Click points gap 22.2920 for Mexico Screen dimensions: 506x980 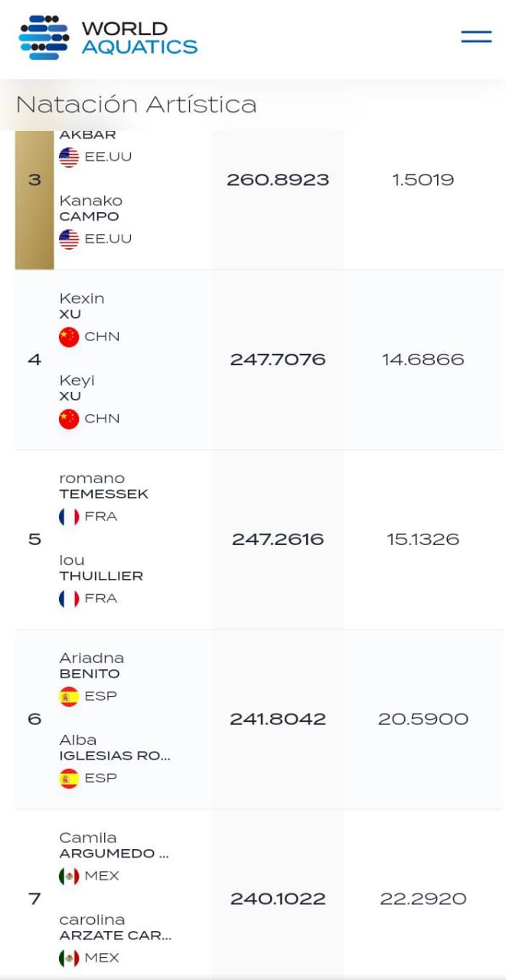pos(423,899)
